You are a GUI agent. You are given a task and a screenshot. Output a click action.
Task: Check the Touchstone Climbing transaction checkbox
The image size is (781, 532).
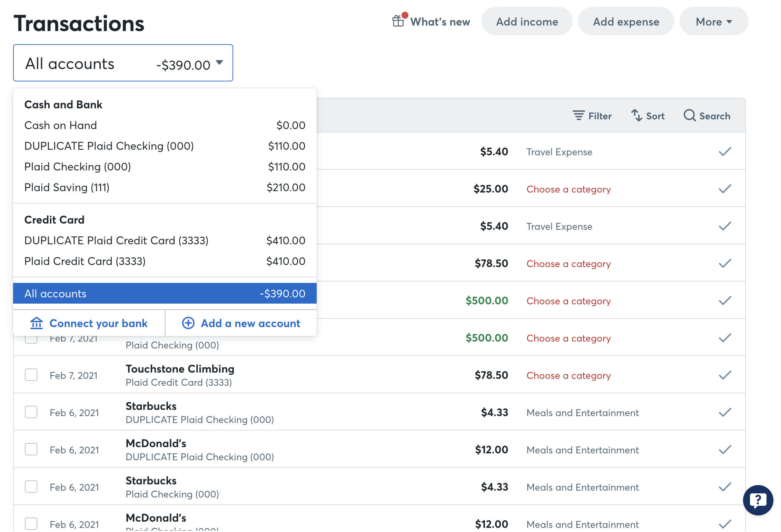click(31, 375)
